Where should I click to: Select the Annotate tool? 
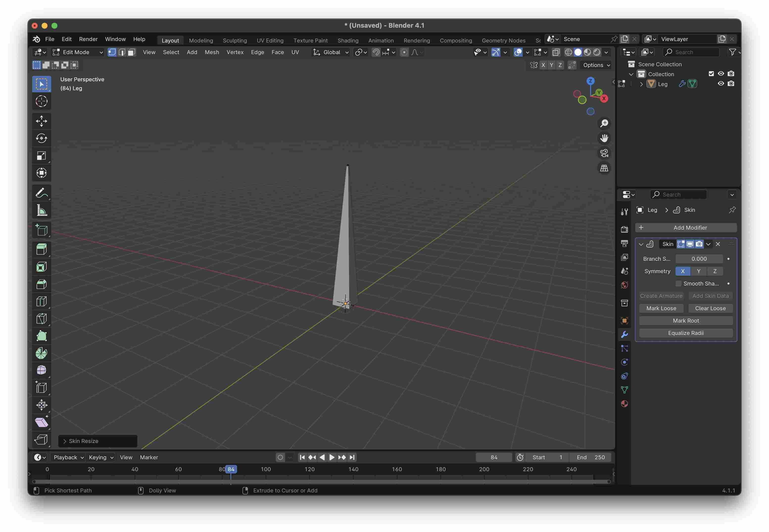[x=41, y=193]
